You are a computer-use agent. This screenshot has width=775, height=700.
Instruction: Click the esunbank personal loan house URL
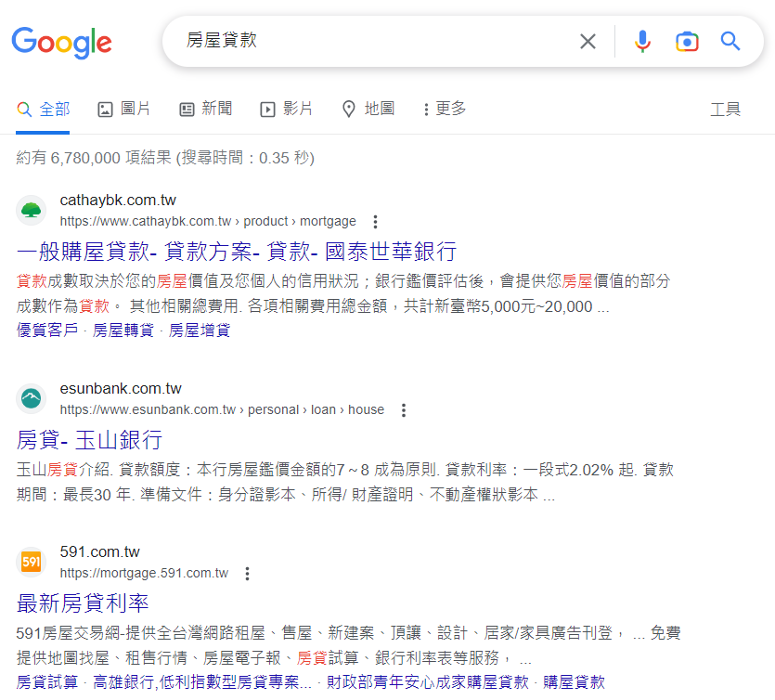click(x=222, y=409)
